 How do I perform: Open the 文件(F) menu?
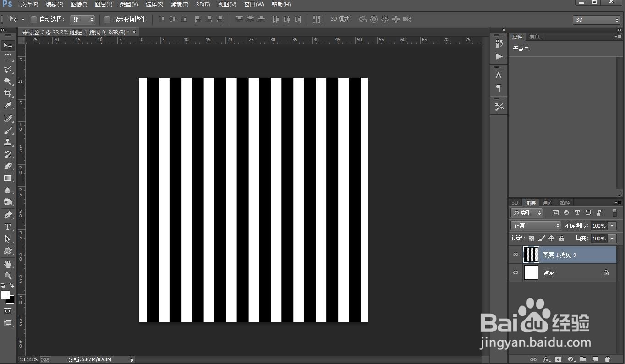pyautogui.click(x=29, y=5)
